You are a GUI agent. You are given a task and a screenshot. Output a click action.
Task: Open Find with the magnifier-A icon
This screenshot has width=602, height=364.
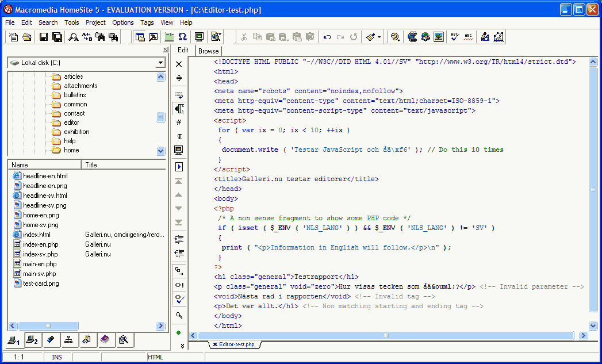(x=74, y=37)
